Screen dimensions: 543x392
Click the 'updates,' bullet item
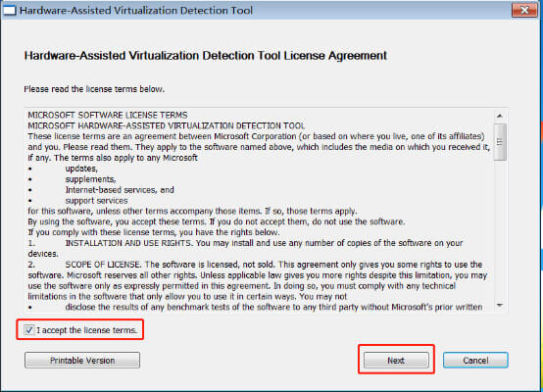tap(81, 169)
